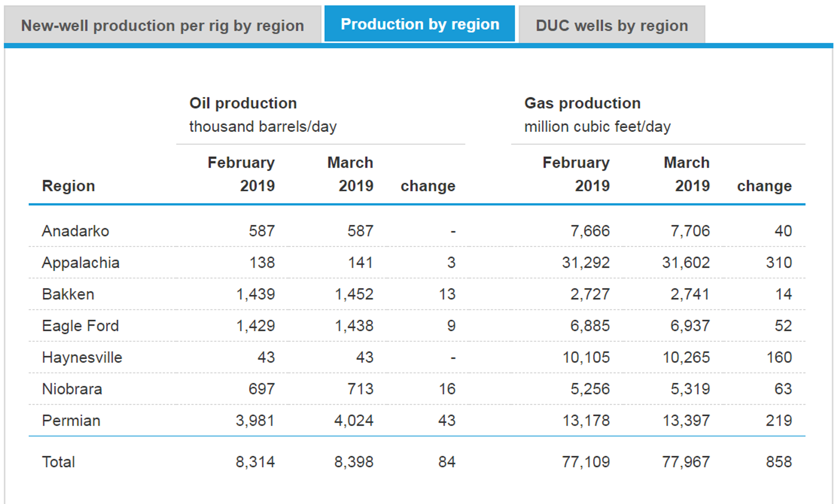Open New-well production per rig by region tab

click(x=162, y=24)
